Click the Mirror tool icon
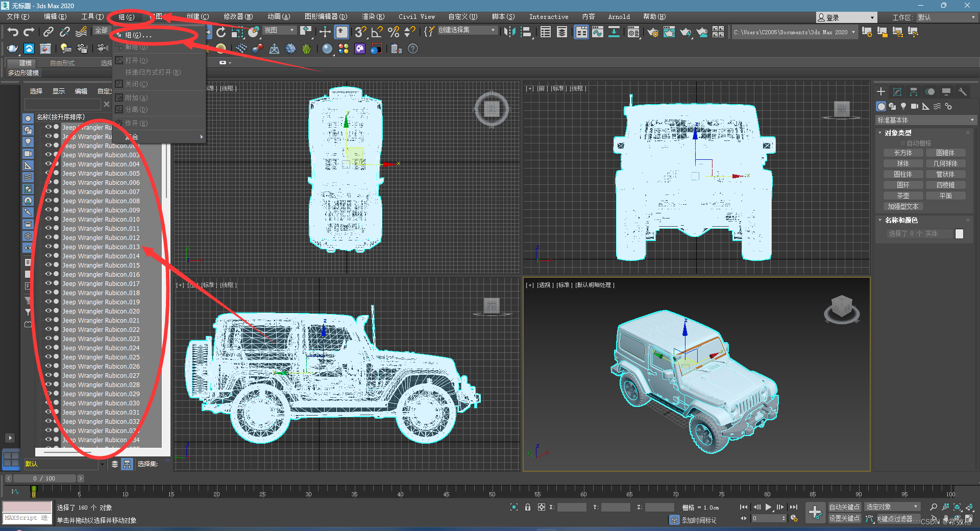Viewport: 980px width, 531px height. coord(509,32)
